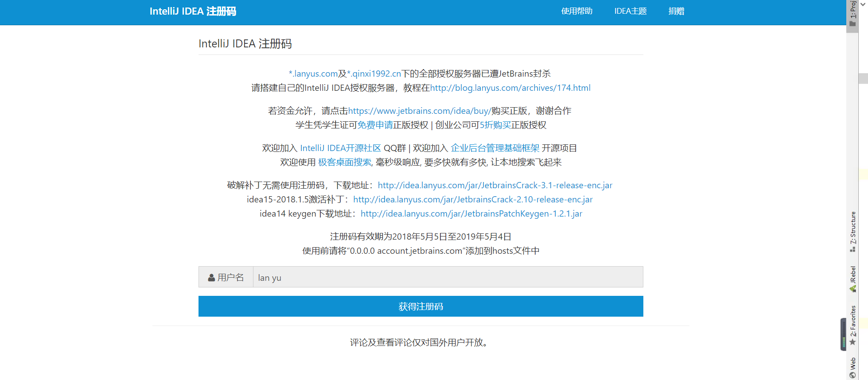The image size is (868, 380).
Task: Open the jetbrains.com/idea/buy link
Action: tap(419, 111)
